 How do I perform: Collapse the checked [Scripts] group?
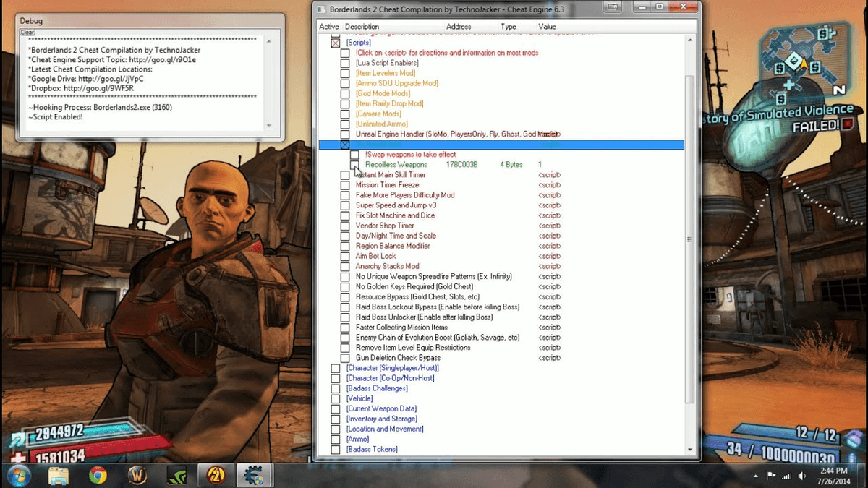click(x=335, y=43)
